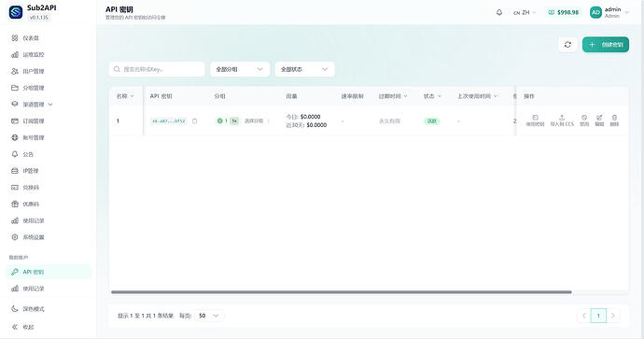Screen dimensions: 644x339
Task: Toggle 深色模式 dark mode
Action: 48,308
